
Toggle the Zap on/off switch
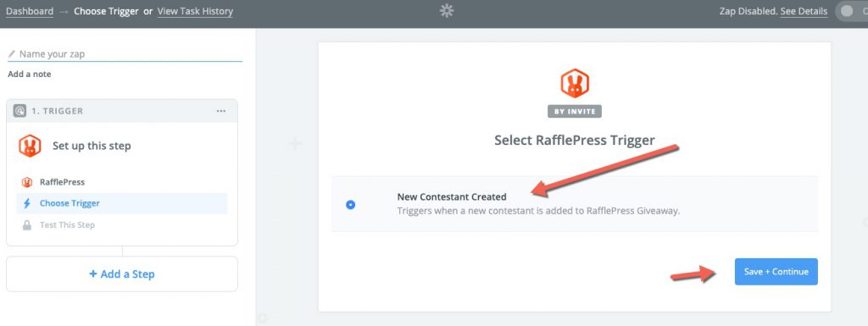(x=851, y=11)
